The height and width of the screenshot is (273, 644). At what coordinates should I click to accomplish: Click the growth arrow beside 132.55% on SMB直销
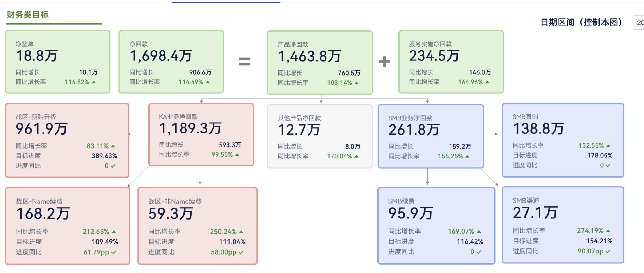(x=608, y=146)
